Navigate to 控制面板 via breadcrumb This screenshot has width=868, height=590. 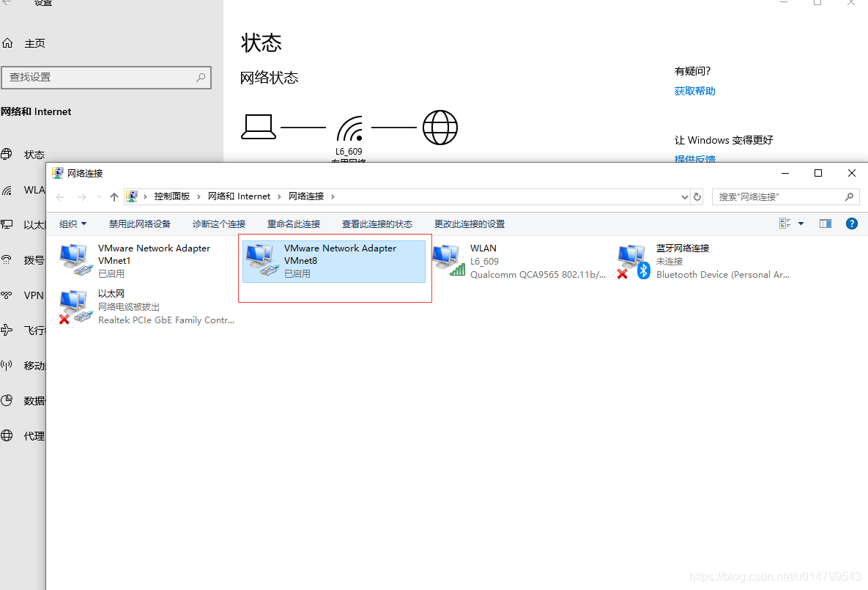tap(173, 196)
